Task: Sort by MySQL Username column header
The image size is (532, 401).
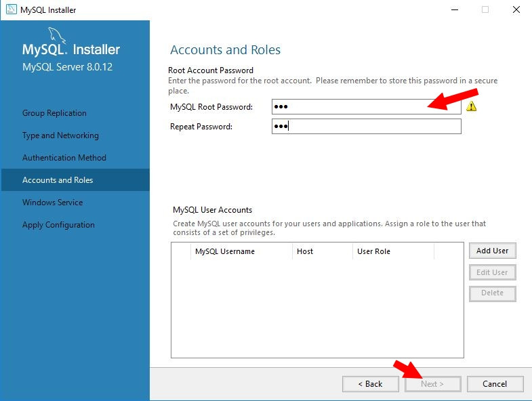Action: [x=241, y=251]
